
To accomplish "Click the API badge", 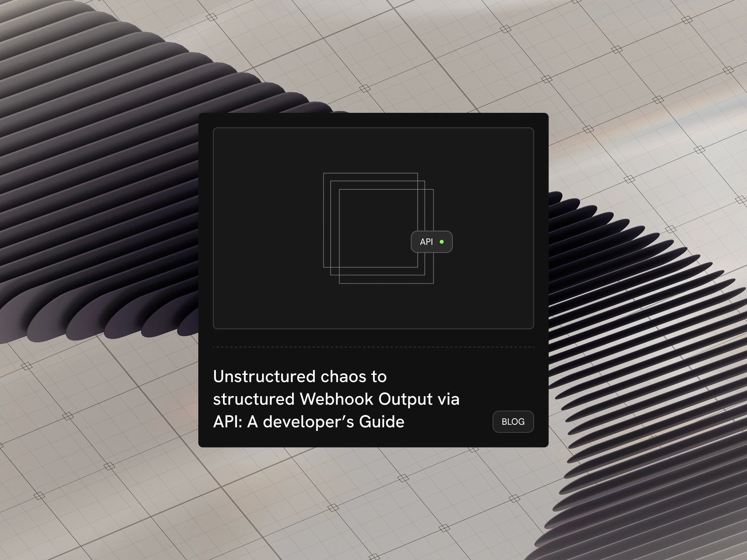I will click(431, 242).
